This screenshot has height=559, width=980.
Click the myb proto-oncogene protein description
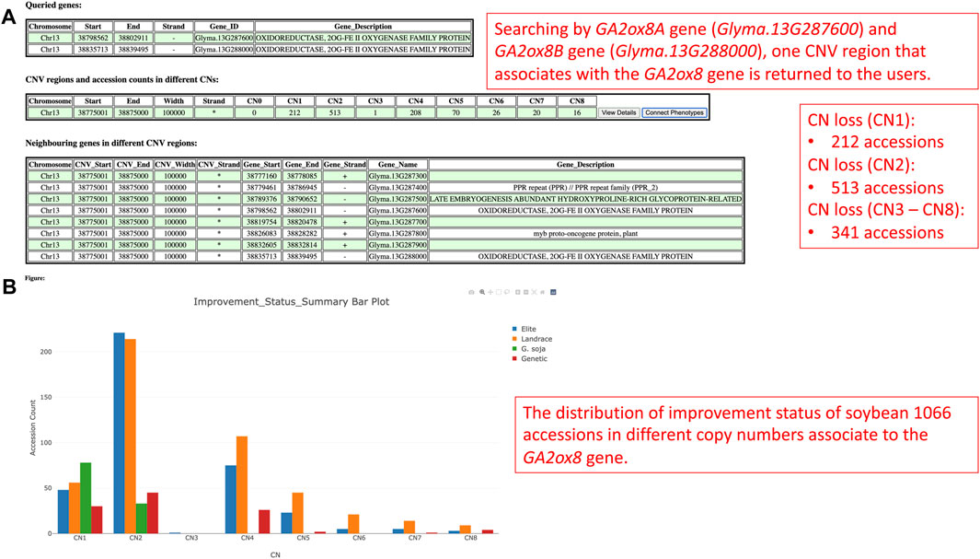(585, 234)
